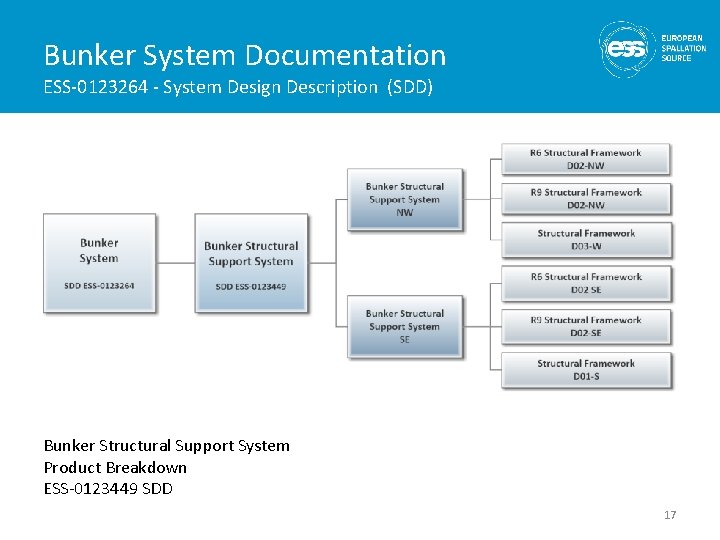The image size is (720, 540).
Task: Select the R6 Structural Framework D02-SE box
Action: coord(586,283)
